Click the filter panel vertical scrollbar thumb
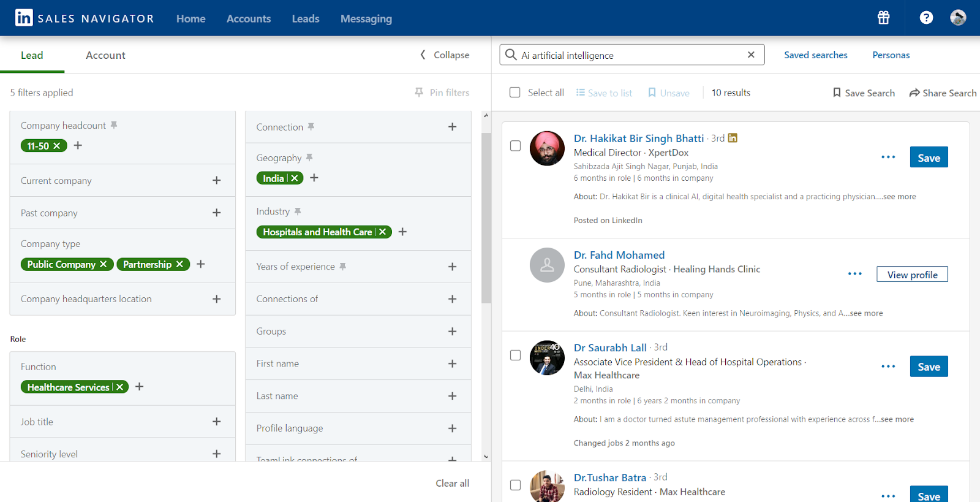 click(486, 218)
